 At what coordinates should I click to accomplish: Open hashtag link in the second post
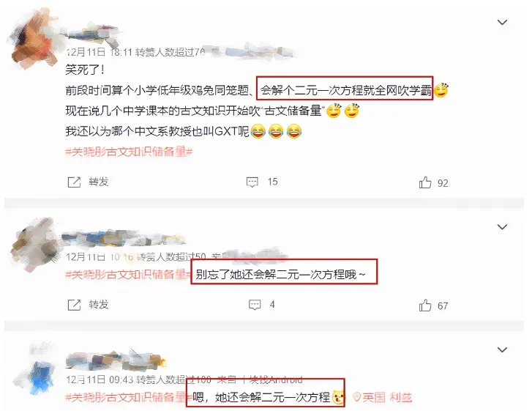(x=128, y=275)
